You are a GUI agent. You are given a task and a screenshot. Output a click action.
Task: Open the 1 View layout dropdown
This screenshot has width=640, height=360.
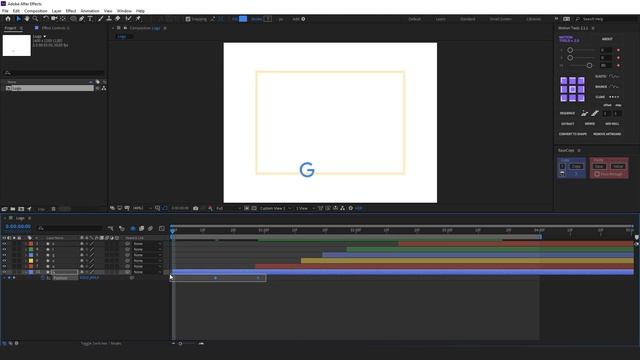[x=305, y=208]
